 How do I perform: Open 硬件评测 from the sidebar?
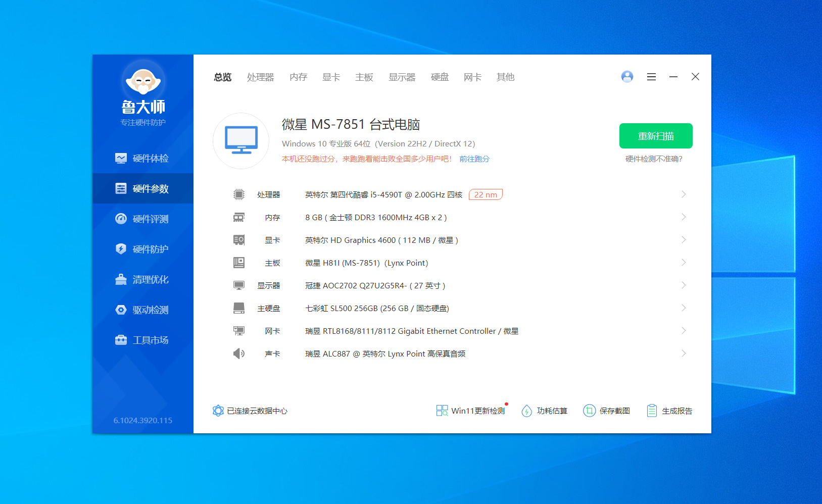click(x=143, y=219)
